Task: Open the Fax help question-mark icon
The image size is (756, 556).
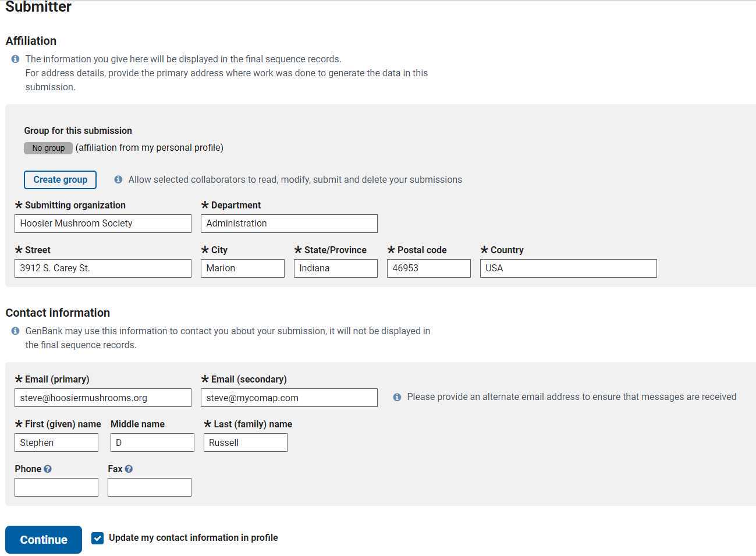Action: click(x=129, y=469)
